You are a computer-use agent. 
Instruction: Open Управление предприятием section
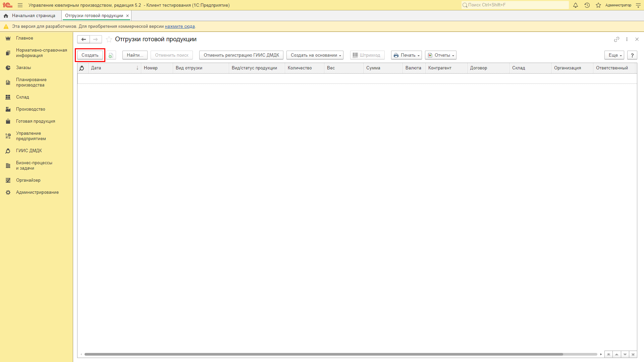[36, 136]
